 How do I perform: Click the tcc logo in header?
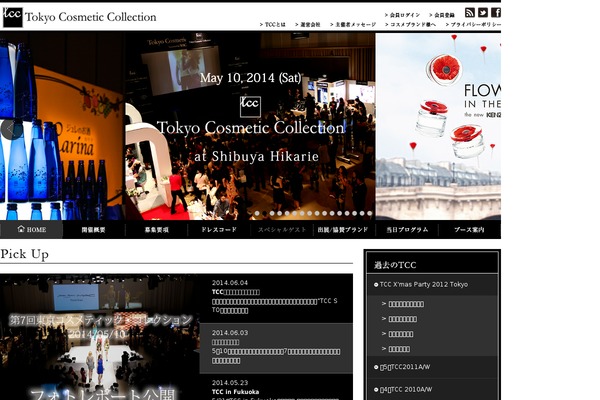coord(13,17)
